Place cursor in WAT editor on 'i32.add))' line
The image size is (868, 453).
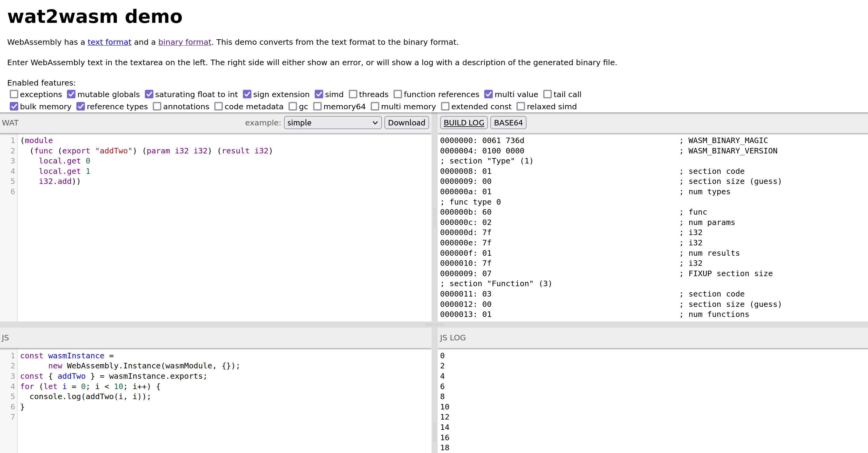coord(60,181)
